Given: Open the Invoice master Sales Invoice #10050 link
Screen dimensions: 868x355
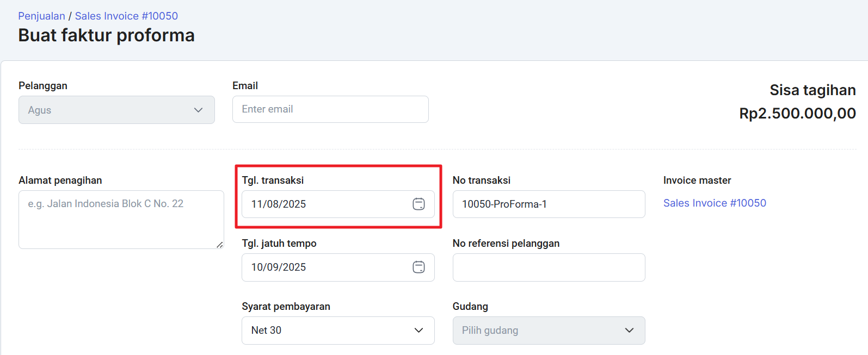Looking at the screenshot, I should [715, 203].
